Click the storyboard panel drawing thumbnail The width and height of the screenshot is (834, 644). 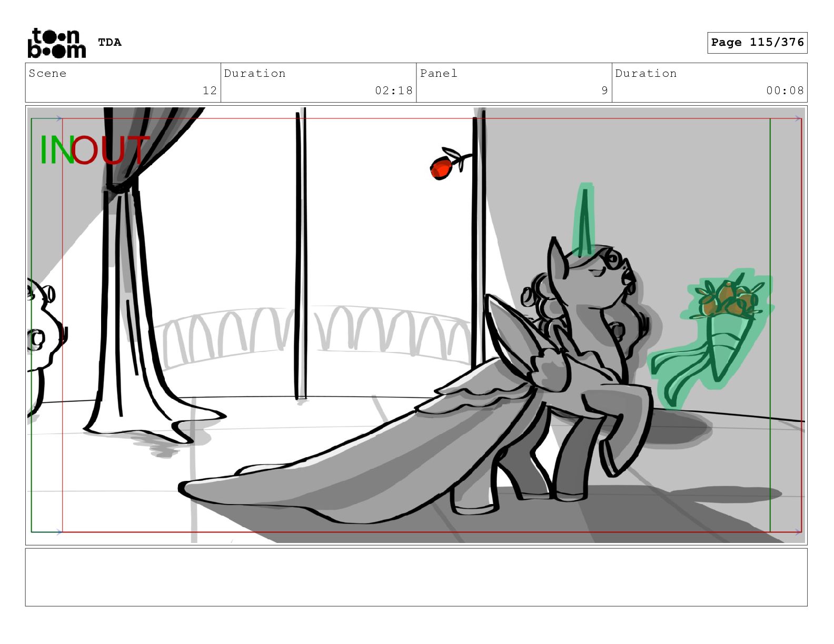(x=416, y=325)
